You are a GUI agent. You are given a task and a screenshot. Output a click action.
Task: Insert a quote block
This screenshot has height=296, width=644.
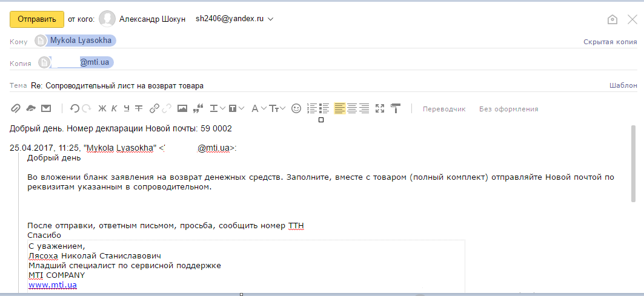(x=198, y=109)
